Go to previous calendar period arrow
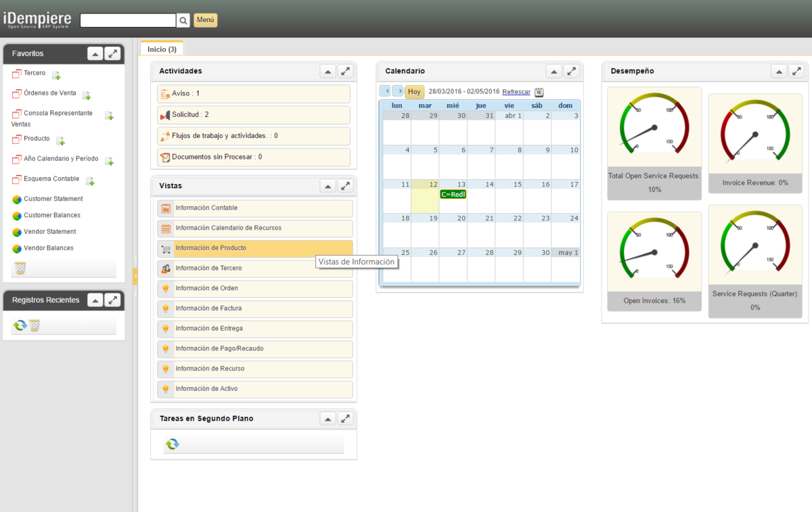Screen dimensions: 812x512 coord(385,91)
